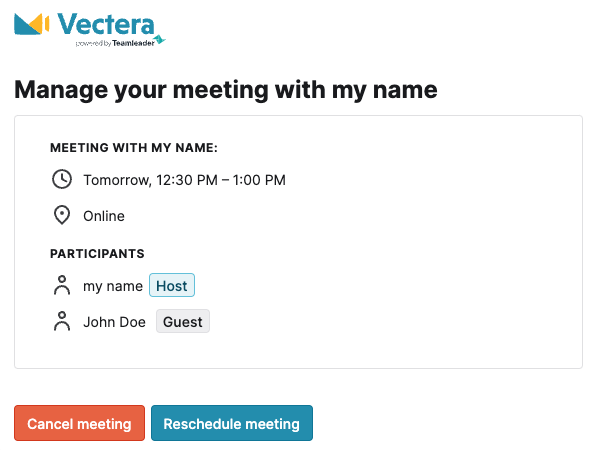Image resolution: width=594 pixels, height=451 pixels.
Task: Cancel the meeting with the red button
Action: 80,423
